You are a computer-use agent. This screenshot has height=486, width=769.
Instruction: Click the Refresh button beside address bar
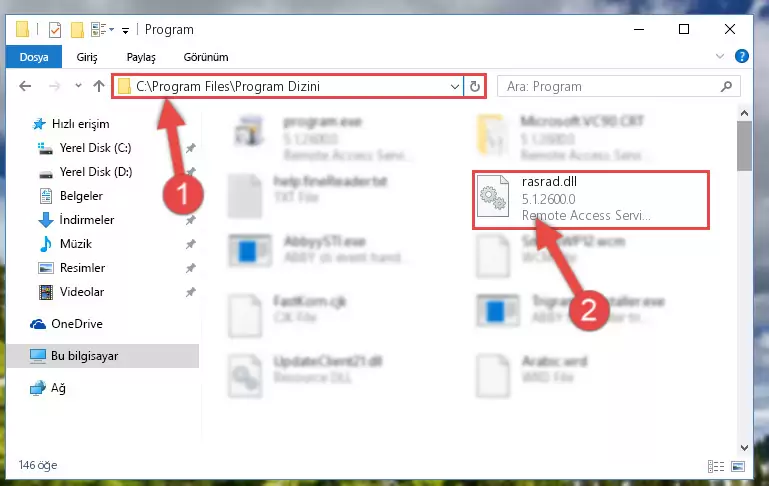(474, 87)
